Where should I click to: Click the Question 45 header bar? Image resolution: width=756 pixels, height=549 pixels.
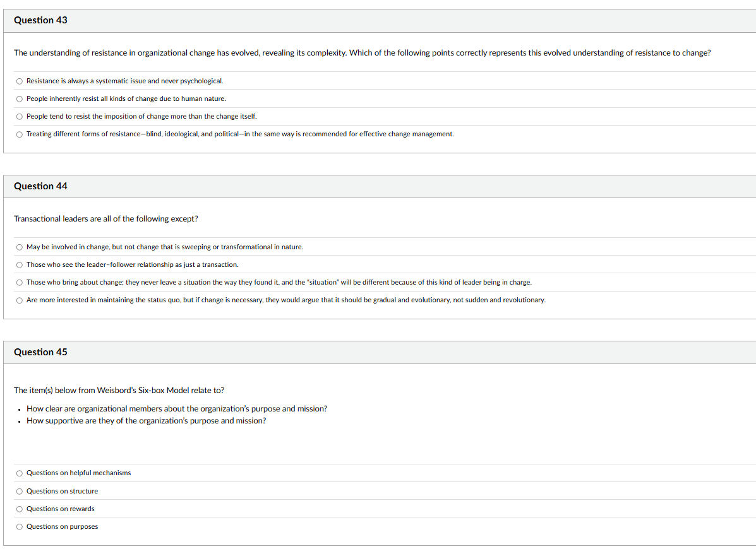[40, 351]
